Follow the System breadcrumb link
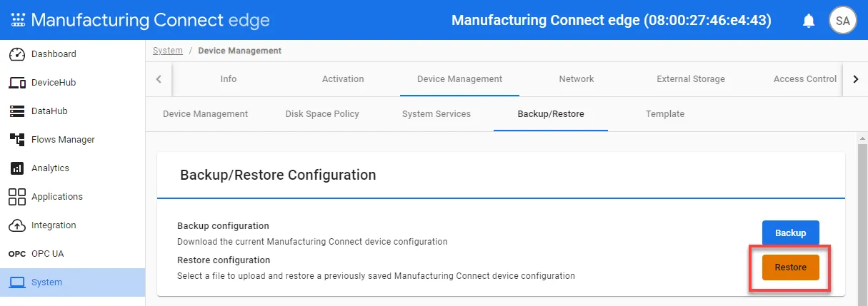 [168, 51]
